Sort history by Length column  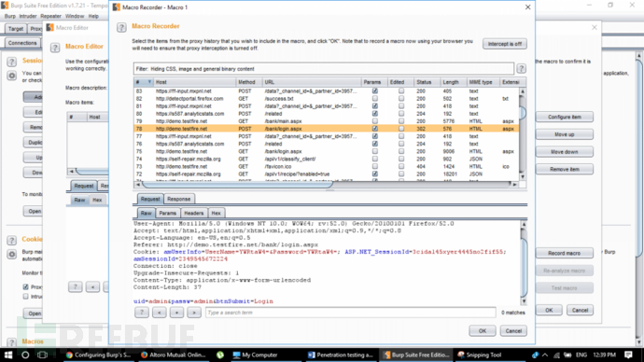(454, 82)
